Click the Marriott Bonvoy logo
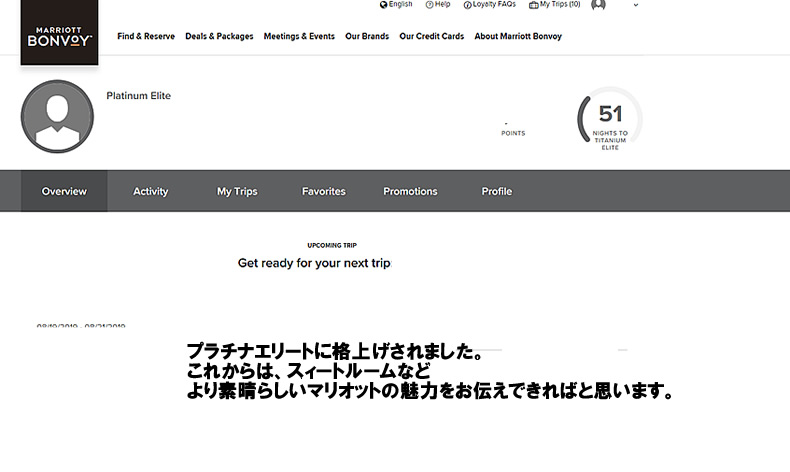Viewport: 790px width, 472px height. tap(59, 33)
